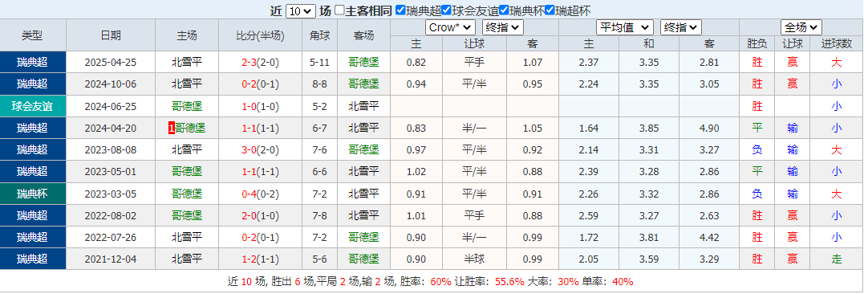Click draw odds 3.85
Image resolution: width=868 pixels, height=294 pixels.
[649, 129]
